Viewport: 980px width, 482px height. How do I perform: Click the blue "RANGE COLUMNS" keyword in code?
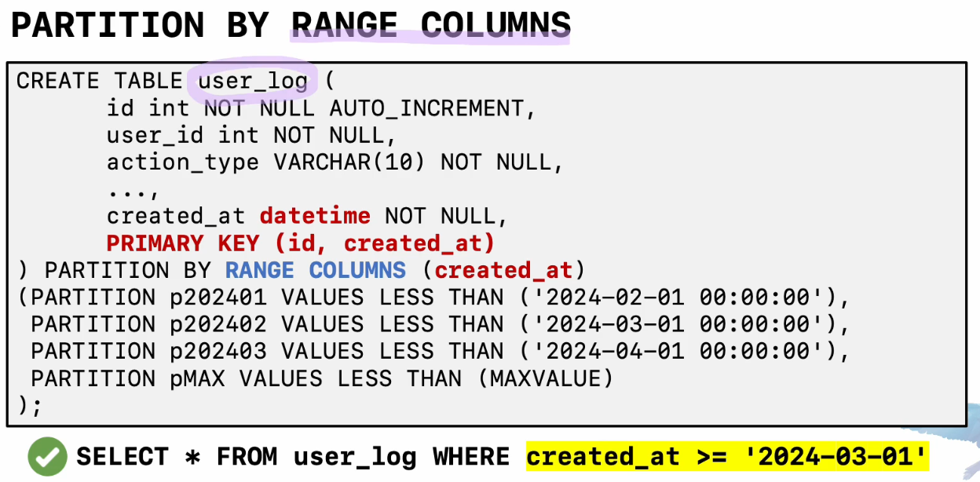tap(316, 270)
